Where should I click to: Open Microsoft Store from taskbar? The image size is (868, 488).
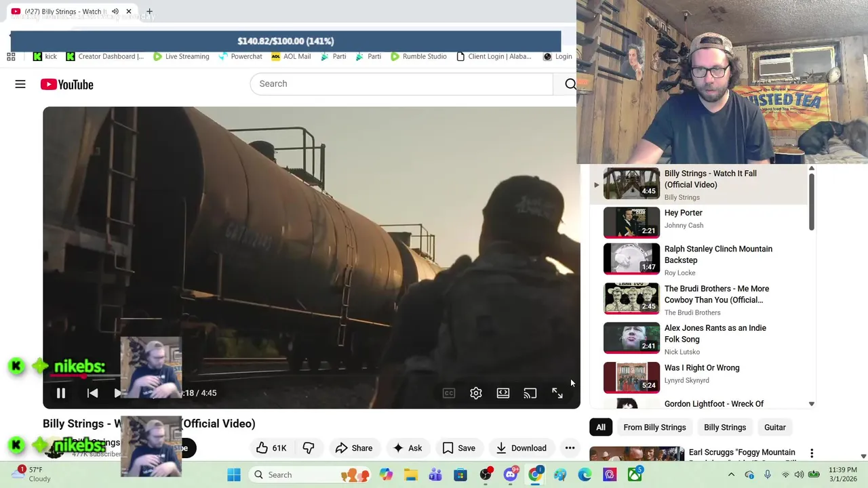(460, 474)
